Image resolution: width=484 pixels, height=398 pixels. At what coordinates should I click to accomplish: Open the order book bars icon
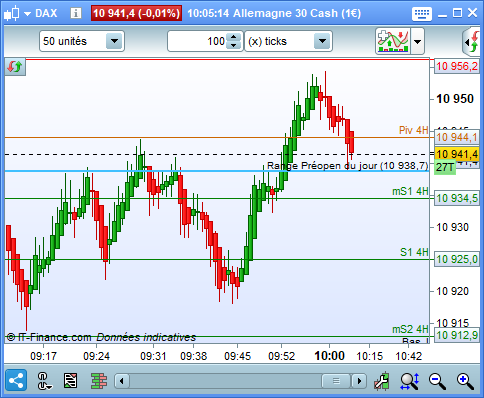99,381
